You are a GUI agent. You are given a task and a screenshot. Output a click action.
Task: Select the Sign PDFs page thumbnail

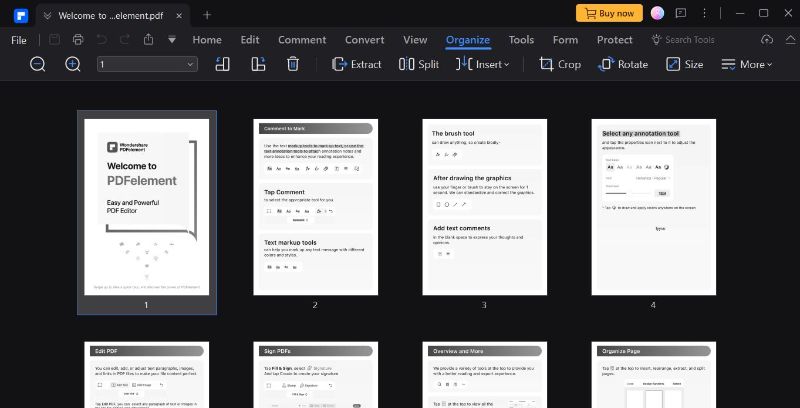coord(316,375)
